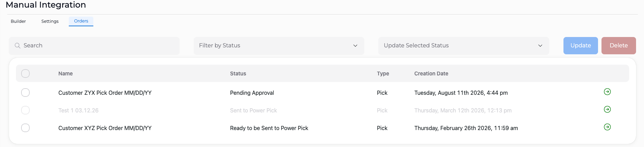This screenshot has width=644, height=147.
Task: Focus the Search input field
Action: point(94,46)
